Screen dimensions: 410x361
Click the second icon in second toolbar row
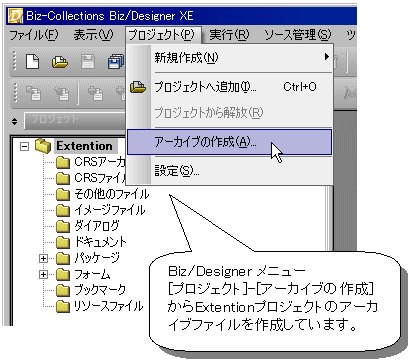pos(61,94)
